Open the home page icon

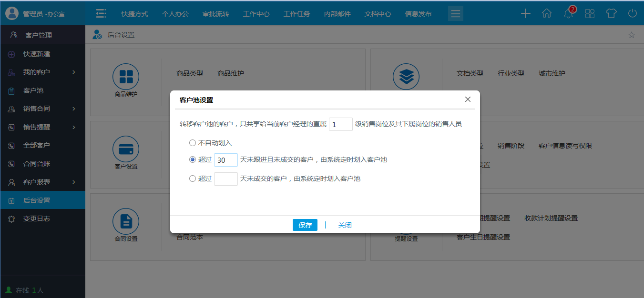[547, 14]
